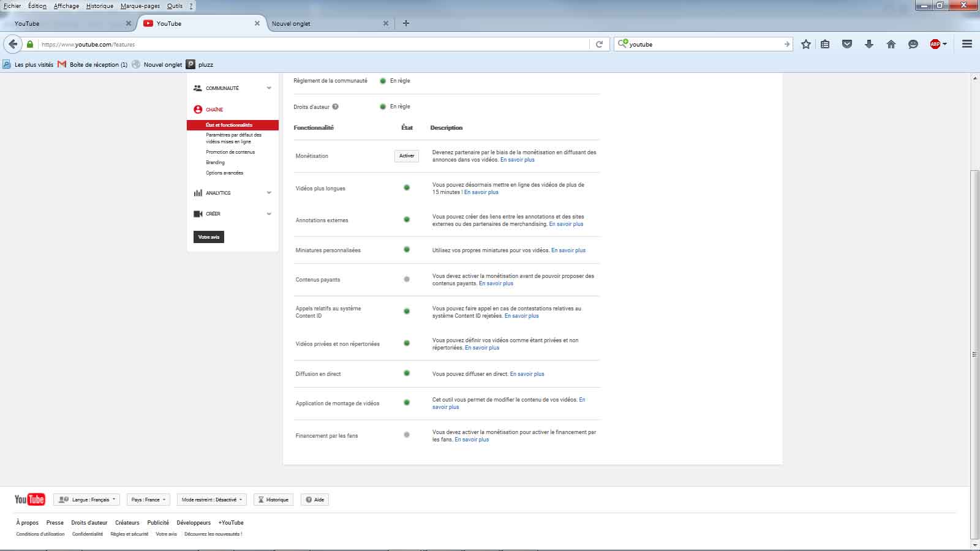The height and width of the screenshot is (551, 980).
Task: Open the Fichier menu
Action: click(12, 6)
